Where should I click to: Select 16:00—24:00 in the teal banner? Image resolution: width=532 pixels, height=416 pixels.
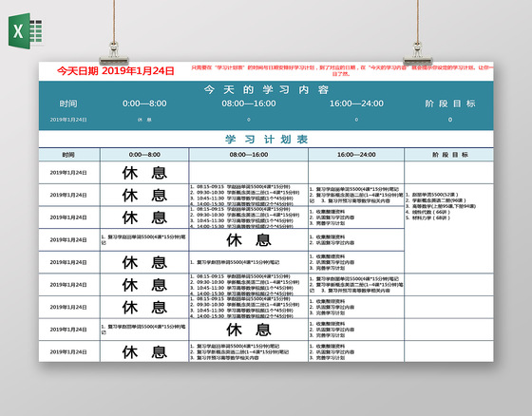pyautogui.click(x=356, y=104)
